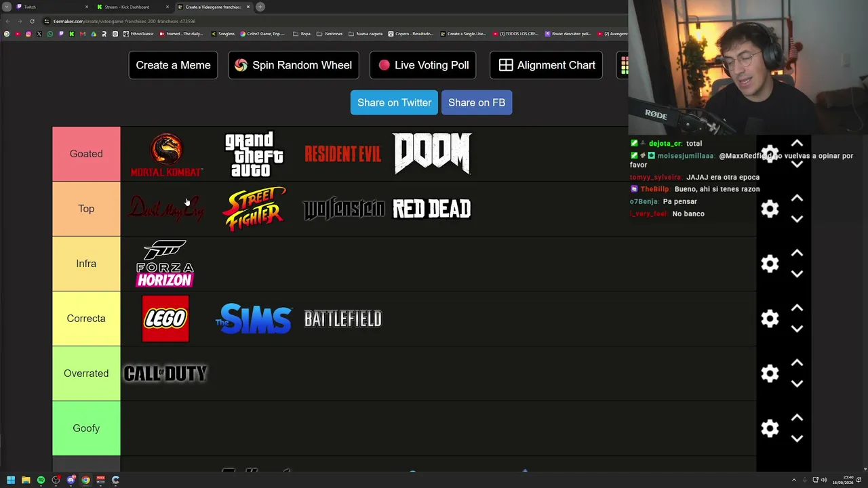Move the Correcta row up

pyautogui.click(x=797, y=308)
